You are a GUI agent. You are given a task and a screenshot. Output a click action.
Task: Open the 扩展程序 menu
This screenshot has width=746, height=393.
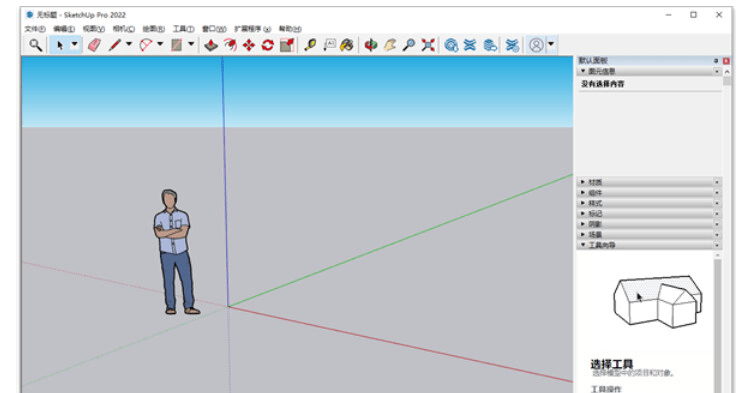[252, 29]
